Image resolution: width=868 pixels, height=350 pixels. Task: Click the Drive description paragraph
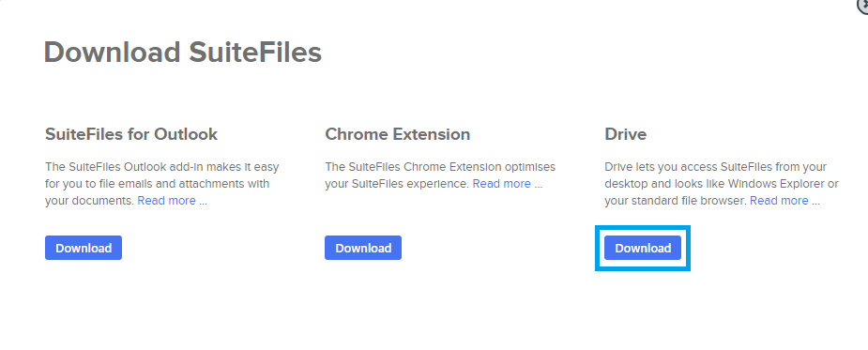(x=722, y=184)
